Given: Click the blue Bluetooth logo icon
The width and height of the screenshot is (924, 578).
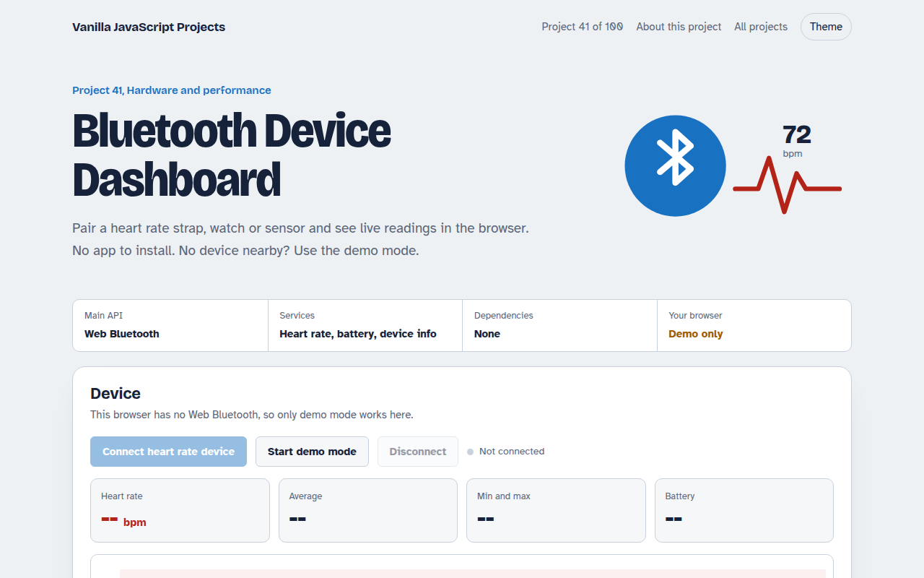Looking at the screenshot, I should tap(675, 165).
